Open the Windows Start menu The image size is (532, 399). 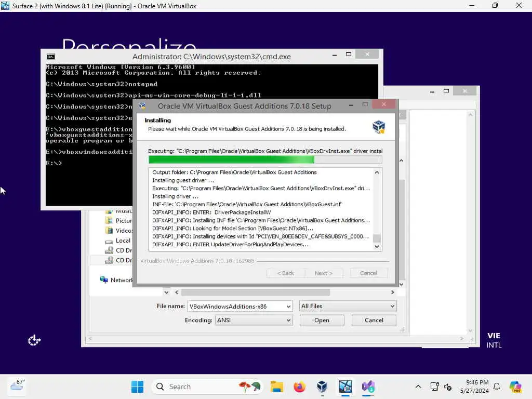pos(137,387)
